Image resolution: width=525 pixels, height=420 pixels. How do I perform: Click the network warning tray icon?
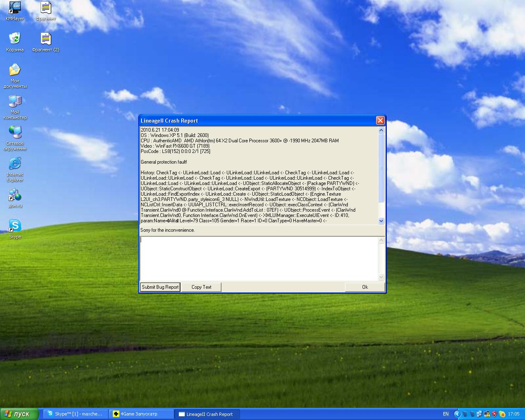(487, 414)
